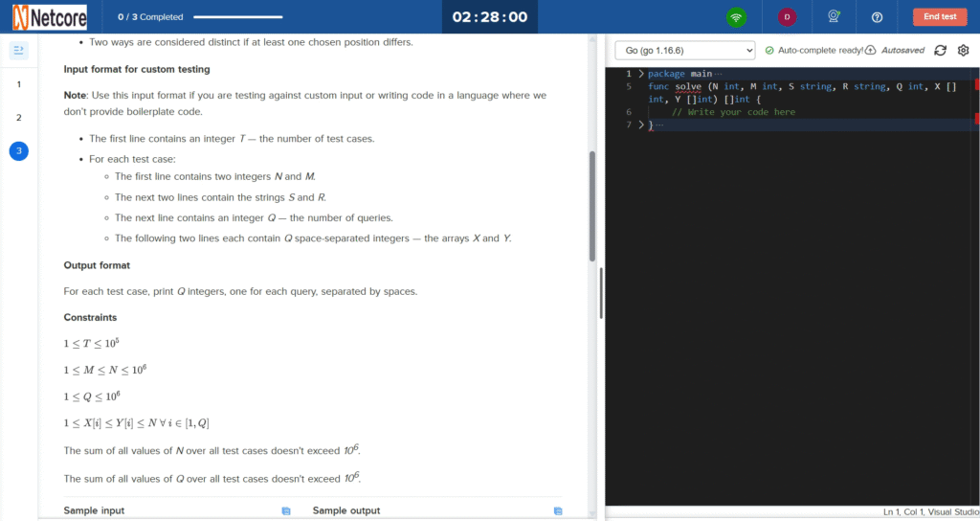Click the reset code refresh icon

[940, 50]
